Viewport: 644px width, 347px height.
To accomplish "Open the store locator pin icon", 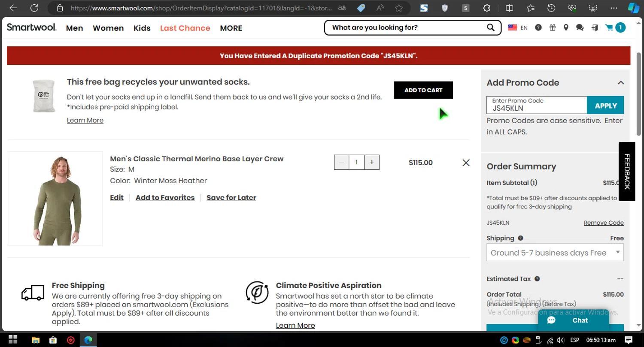I will (566, 27).
